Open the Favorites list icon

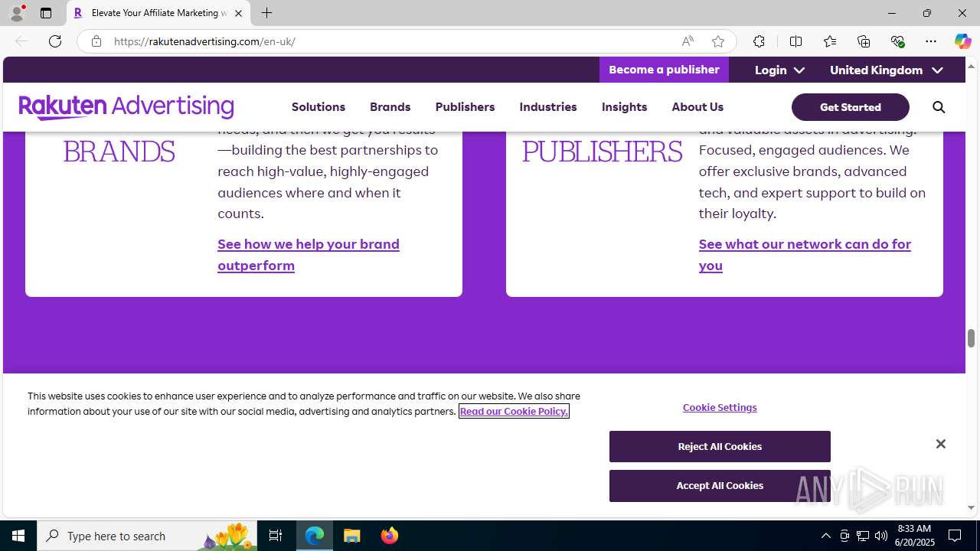(x=830, y=41)
